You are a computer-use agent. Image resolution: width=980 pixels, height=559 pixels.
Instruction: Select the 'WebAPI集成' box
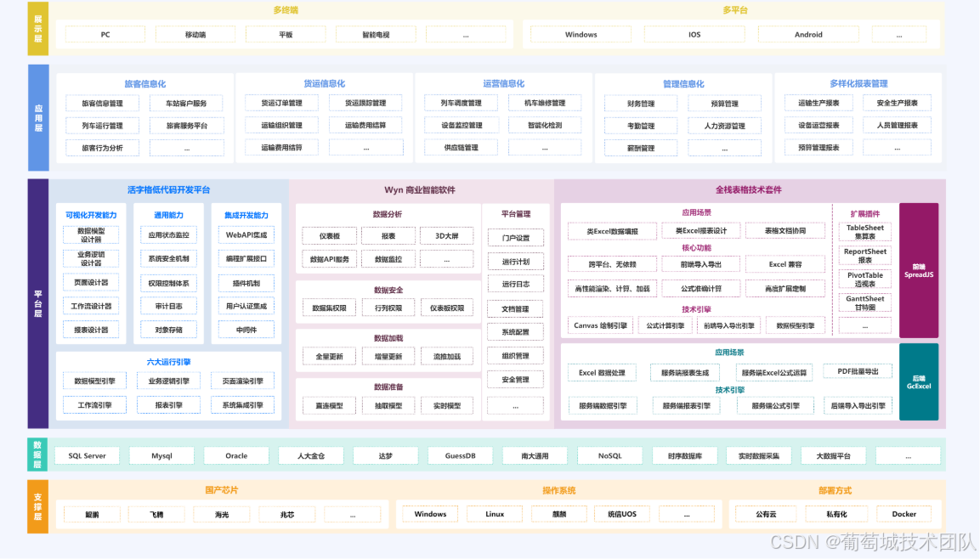(x=246, y=234)
